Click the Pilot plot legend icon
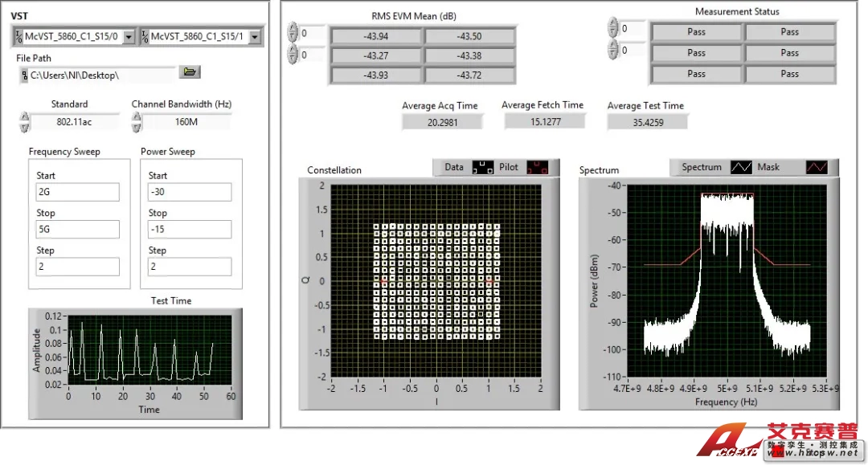 536,168
